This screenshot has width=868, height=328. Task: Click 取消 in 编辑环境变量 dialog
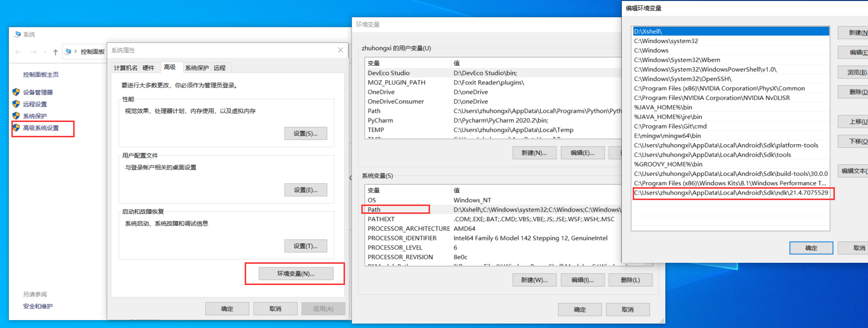point(853,248)
